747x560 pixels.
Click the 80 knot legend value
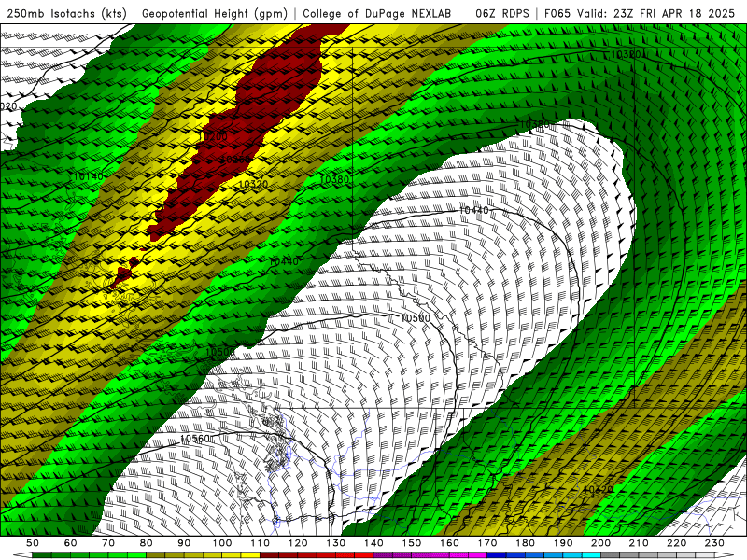pyautogui.click(x=147, y=543)
